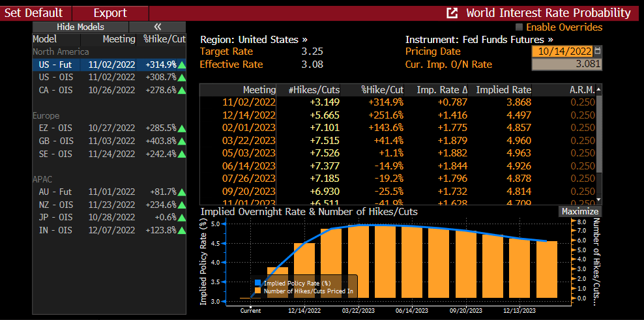Select the 05/03/2023 meeting date cell
This screenshot has height=320, width=644.
pyautogui.click(x=249, y=153)
